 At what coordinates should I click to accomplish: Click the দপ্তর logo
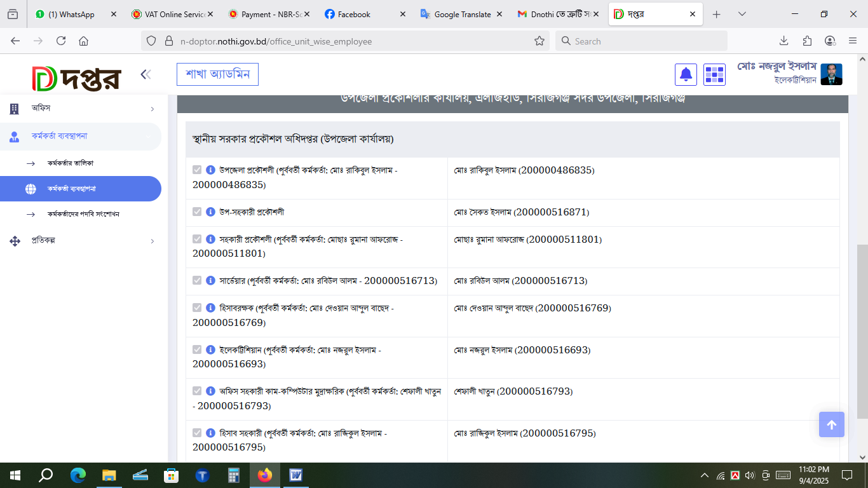[76, 78]
